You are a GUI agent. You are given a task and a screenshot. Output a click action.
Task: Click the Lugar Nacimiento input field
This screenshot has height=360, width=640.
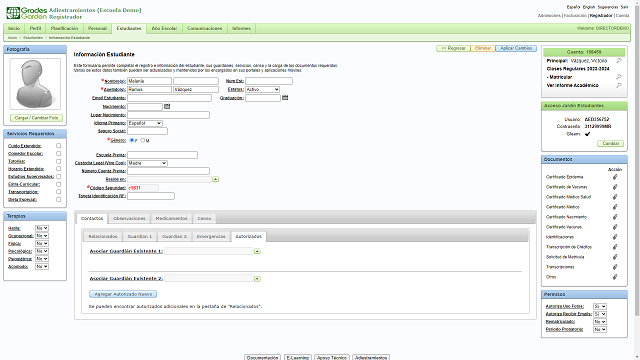click(168, 115)
